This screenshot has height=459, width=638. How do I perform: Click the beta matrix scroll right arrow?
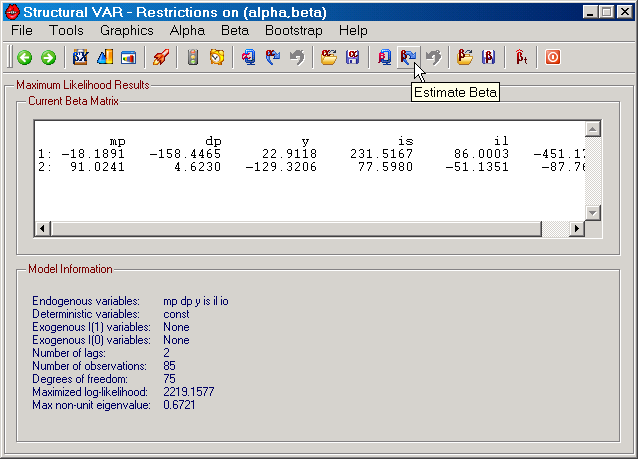click(x=577, y=229)
